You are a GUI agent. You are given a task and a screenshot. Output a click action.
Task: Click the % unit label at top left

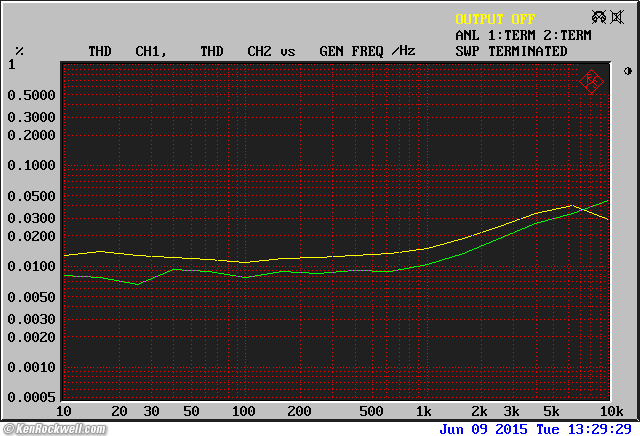(x=19, y=51)
